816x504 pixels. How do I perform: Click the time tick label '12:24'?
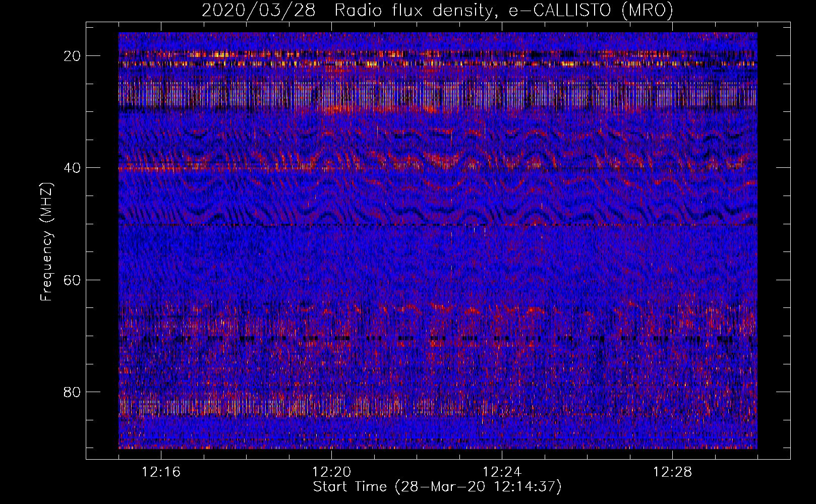(502, 472)
